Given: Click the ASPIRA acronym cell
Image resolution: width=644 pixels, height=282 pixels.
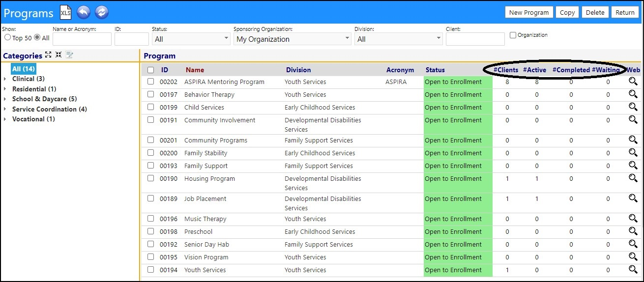Looking at the screenshot, I should click(x=396, y=82).
